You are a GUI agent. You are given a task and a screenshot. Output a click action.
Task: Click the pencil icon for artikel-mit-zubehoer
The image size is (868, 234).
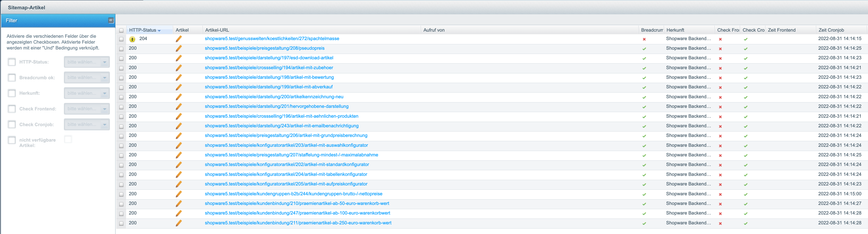coord(179,68)
